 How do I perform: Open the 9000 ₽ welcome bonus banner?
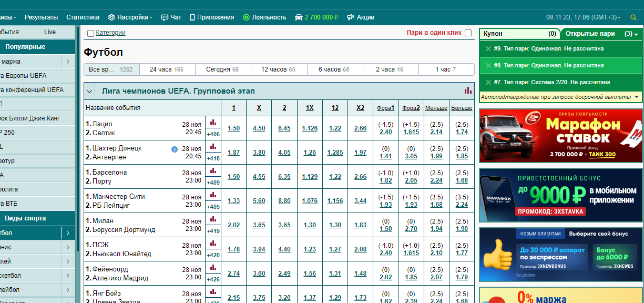click(561, 195)
